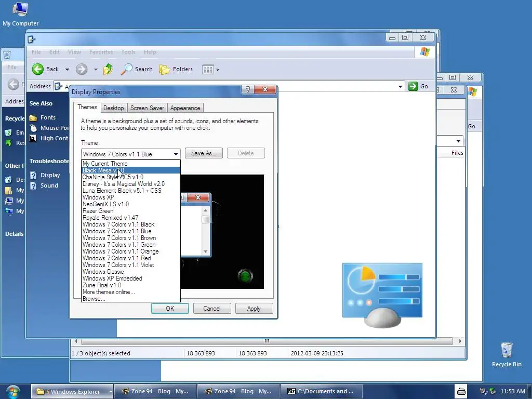The height and width of the screenshot is (399, 532).
Task: Select Windows XP theme entry
Action: coord(130,197)
